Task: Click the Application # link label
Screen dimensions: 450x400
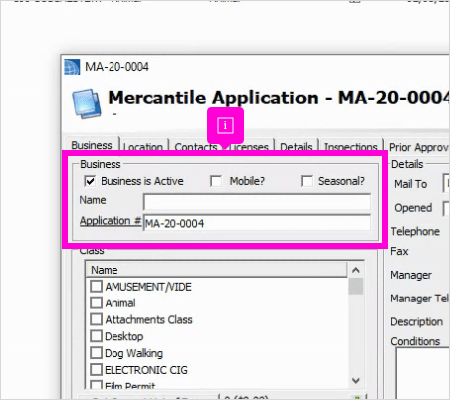Action: pos(110,221)
